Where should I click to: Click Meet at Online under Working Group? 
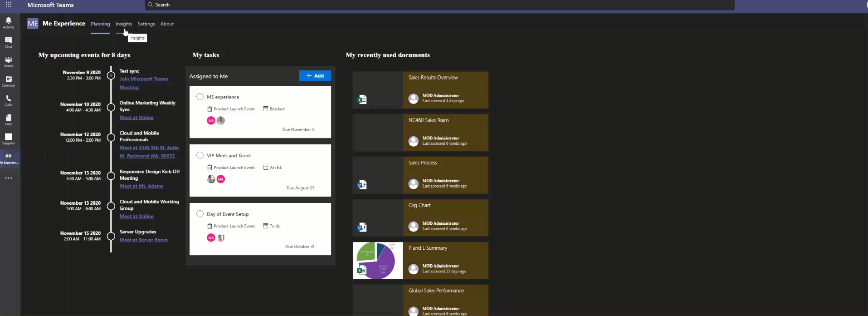pos(137,216)
